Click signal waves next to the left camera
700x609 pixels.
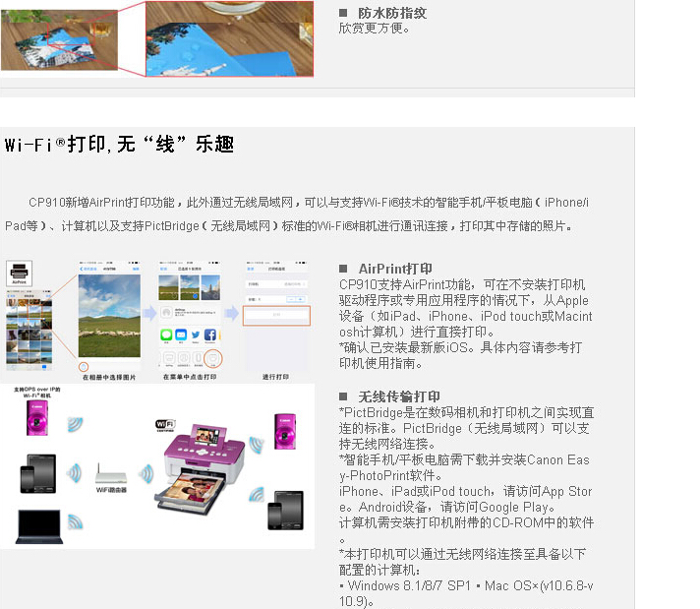75,424
